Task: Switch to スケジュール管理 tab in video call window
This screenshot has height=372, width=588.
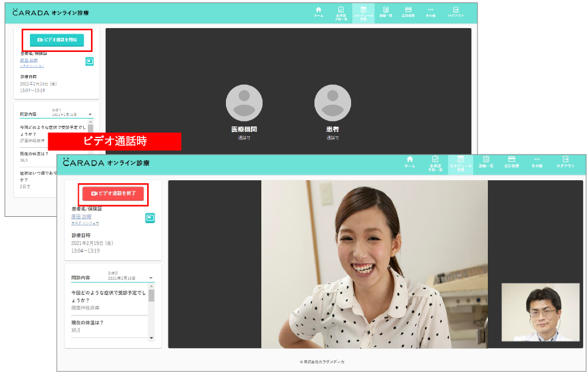Action: (460, 162)
